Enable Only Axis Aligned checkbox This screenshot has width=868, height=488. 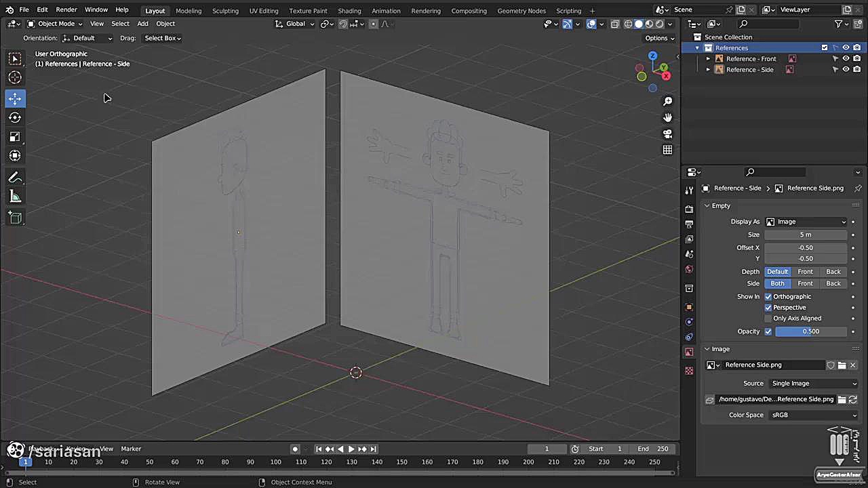tap(768, 319)
